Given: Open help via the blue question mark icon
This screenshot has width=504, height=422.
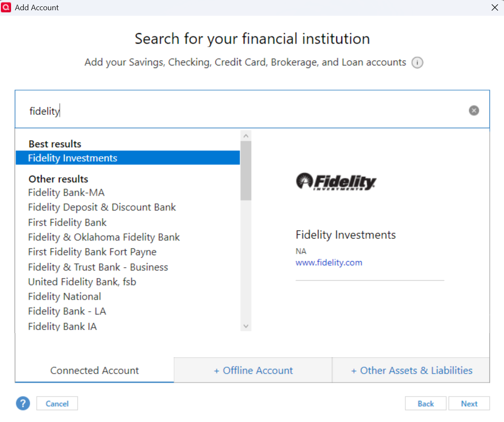Looking at the screenshot, I should (x=23, y=403).
